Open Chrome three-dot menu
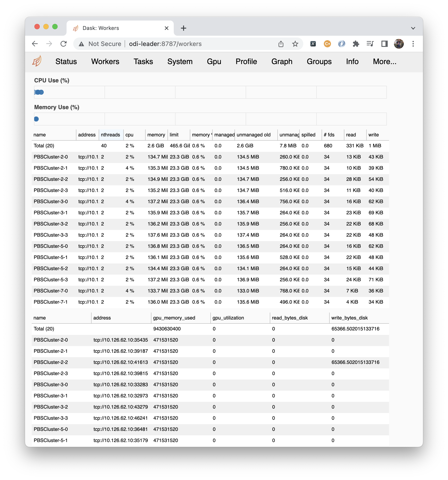448x480 pixels. (413, 44)
